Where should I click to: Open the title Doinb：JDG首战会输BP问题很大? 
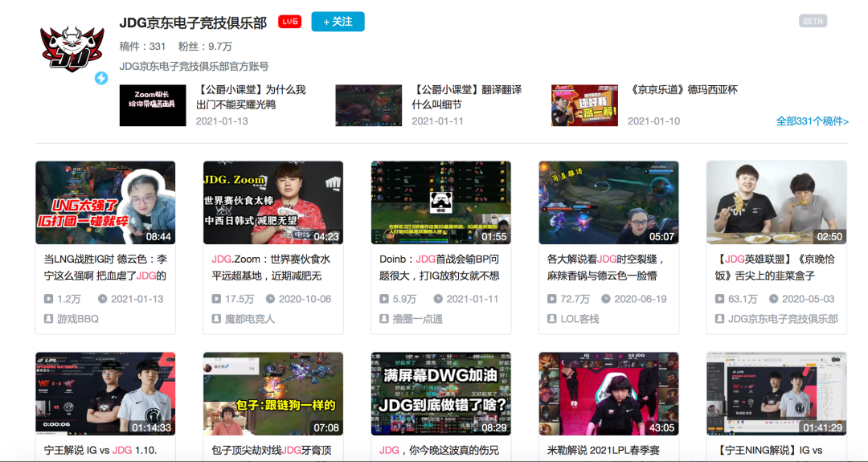click(x=440, y=268)
